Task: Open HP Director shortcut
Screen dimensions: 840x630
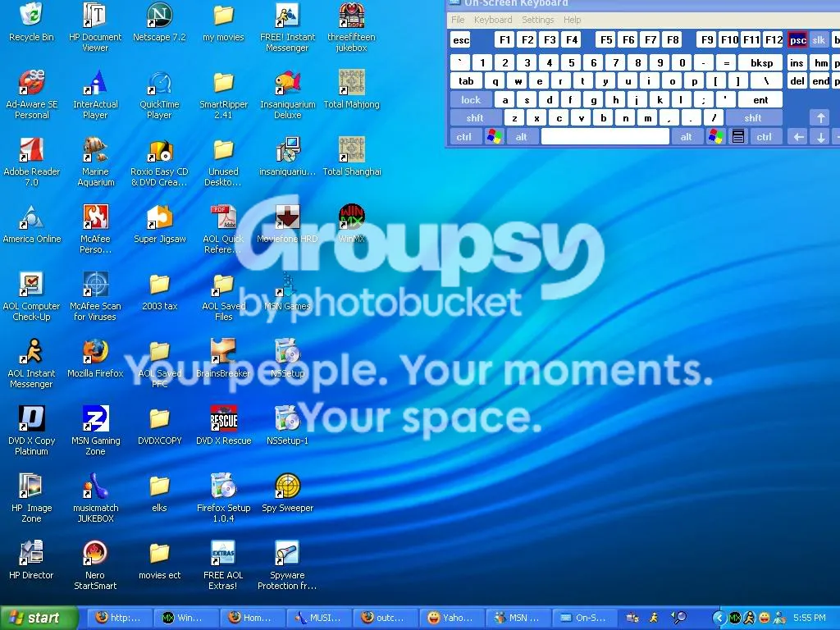Action: tap(32, 560)
